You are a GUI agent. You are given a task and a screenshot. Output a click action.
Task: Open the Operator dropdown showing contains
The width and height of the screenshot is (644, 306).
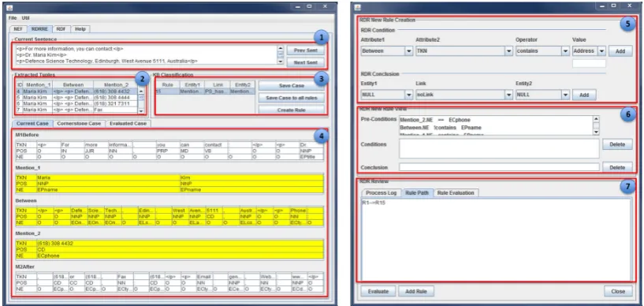click(542, 51)
